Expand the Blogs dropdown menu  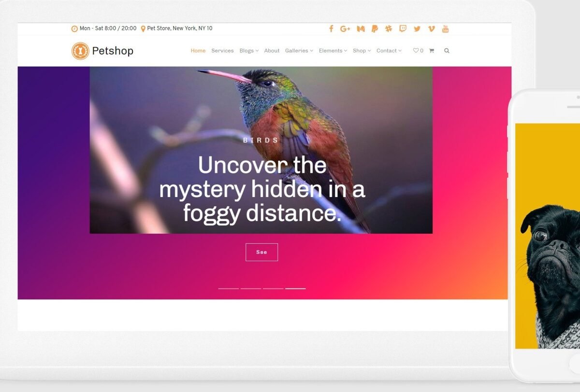[x=249, y=51]
